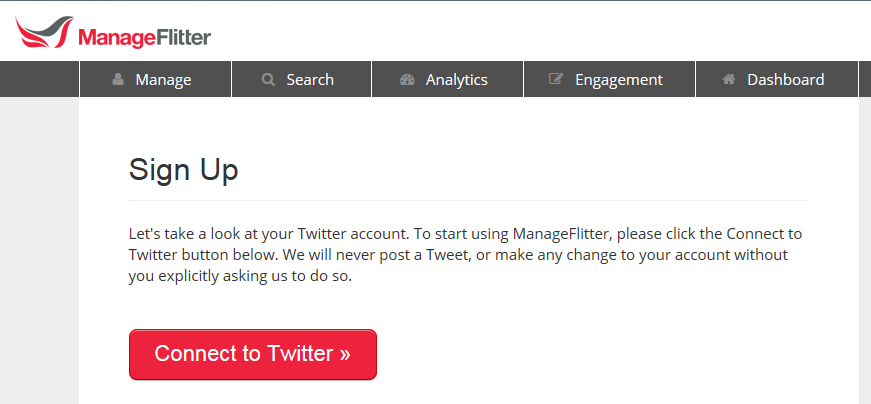
Task: Click the horizontal divider below Sign Up
Action: [x=468, y=200]
